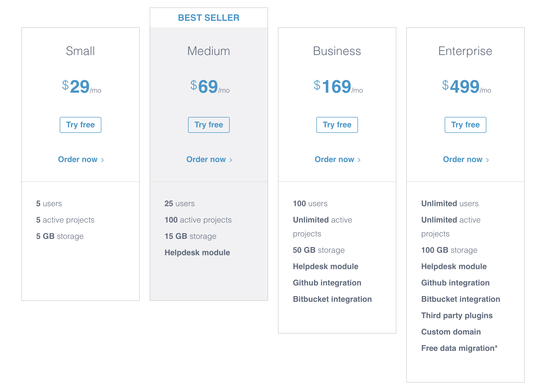Click Unlimited active projects in Enterprise plan
This screenshot has width=549, height=392.
pos(451,227)
